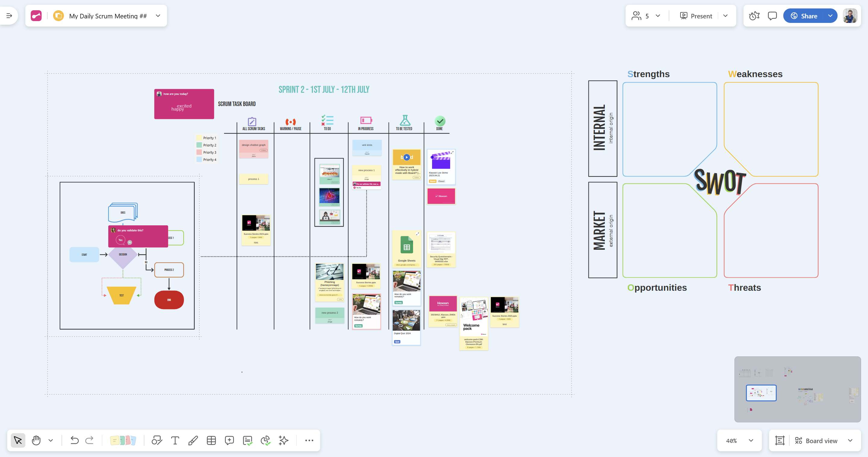Select the shapes and lines tool
Screen dimensions: 868x457
coord(157,440)
